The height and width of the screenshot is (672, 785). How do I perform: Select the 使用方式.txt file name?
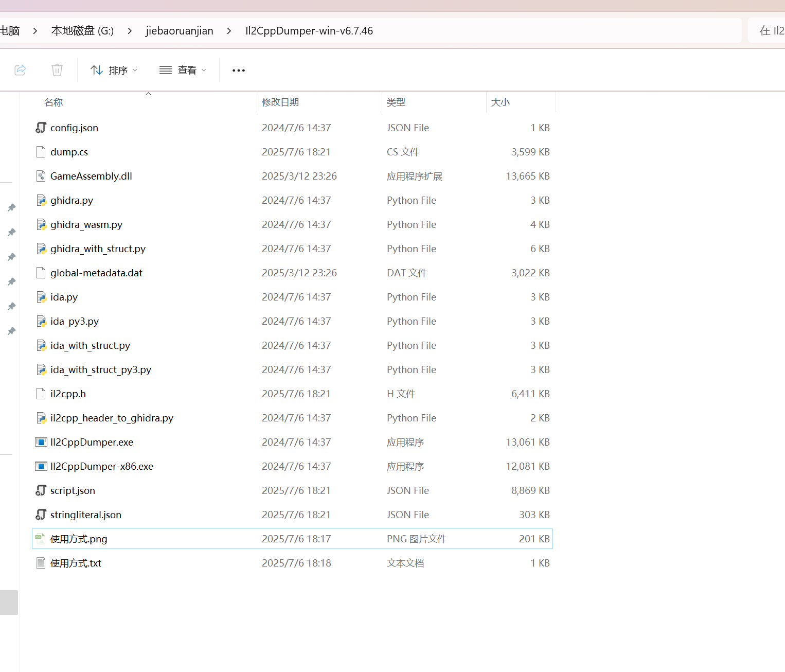pos(76,563)
